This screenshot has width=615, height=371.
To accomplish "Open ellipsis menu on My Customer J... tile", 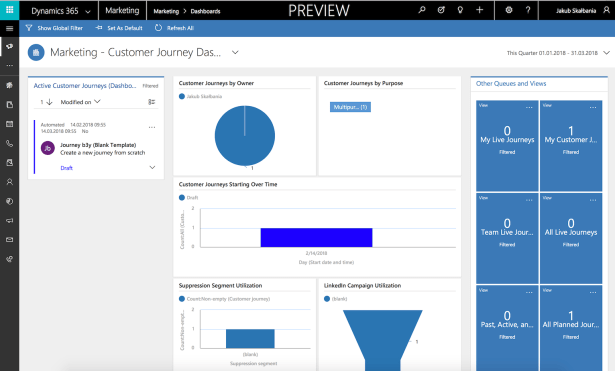I will [x=593, y=107].
